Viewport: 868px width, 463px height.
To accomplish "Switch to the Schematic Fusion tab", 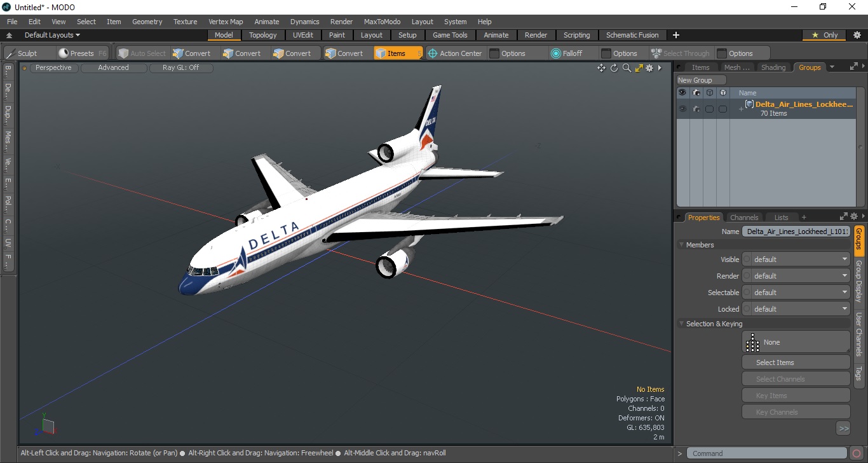I will click(632, 35).
